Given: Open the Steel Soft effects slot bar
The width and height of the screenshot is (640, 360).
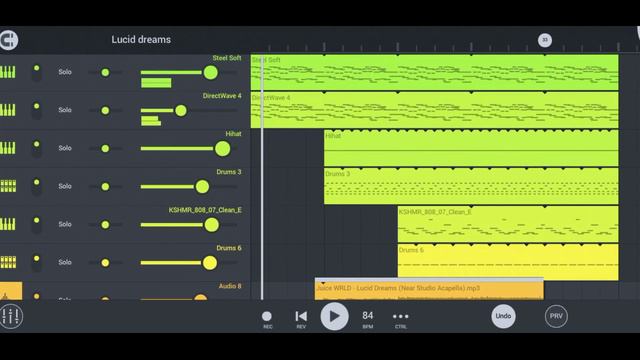Looking at the screenshot, I should pyautogui.click(x=156, y=83).
